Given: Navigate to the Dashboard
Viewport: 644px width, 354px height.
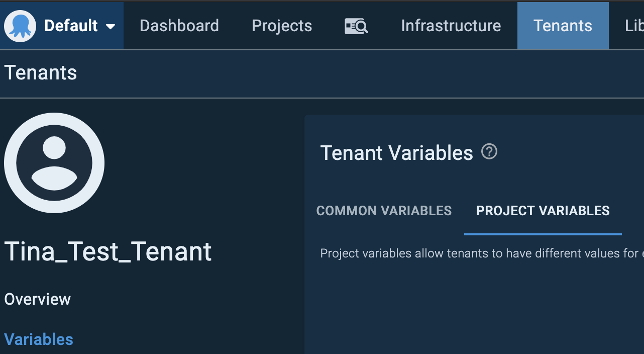Looking at the screenshot, I should pos(179,26).
